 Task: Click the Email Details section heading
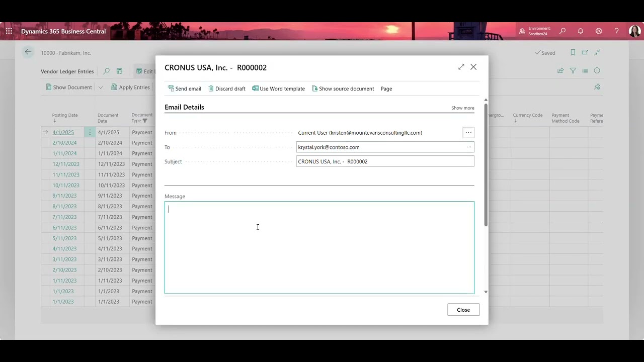(x=184, y=107)
